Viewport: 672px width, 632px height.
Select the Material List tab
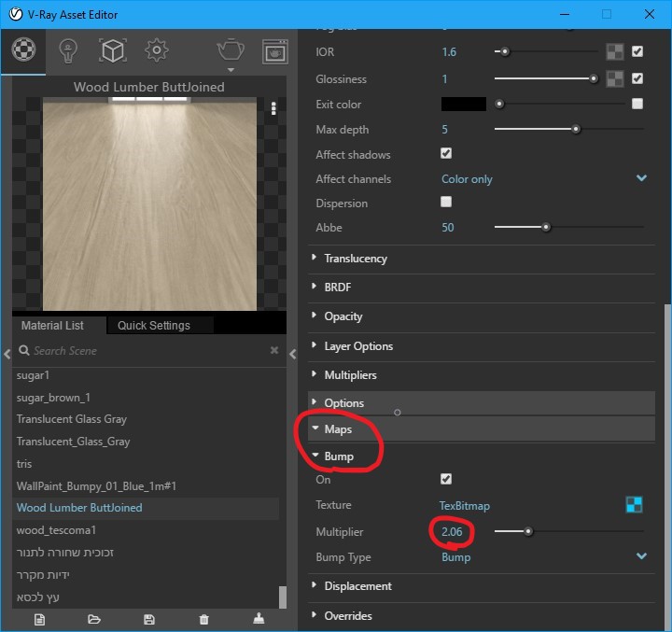pos(52,326)
